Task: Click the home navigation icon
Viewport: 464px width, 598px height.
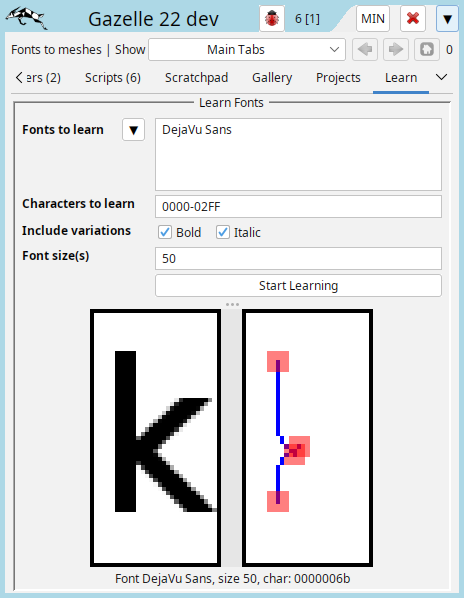Action: coord(427,50)
